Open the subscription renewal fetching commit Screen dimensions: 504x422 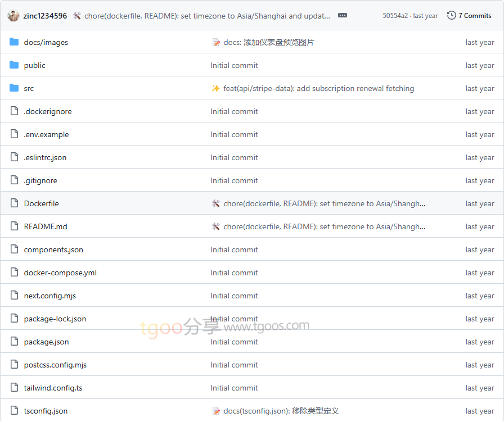click(x=318, y=89)
